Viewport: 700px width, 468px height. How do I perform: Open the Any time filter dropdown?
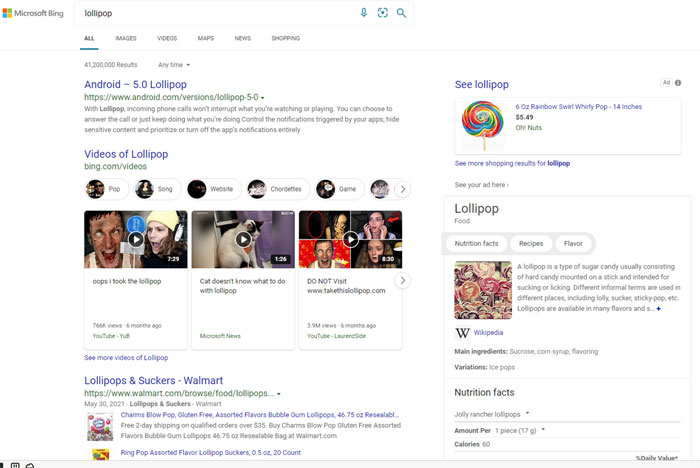[174, 65]
